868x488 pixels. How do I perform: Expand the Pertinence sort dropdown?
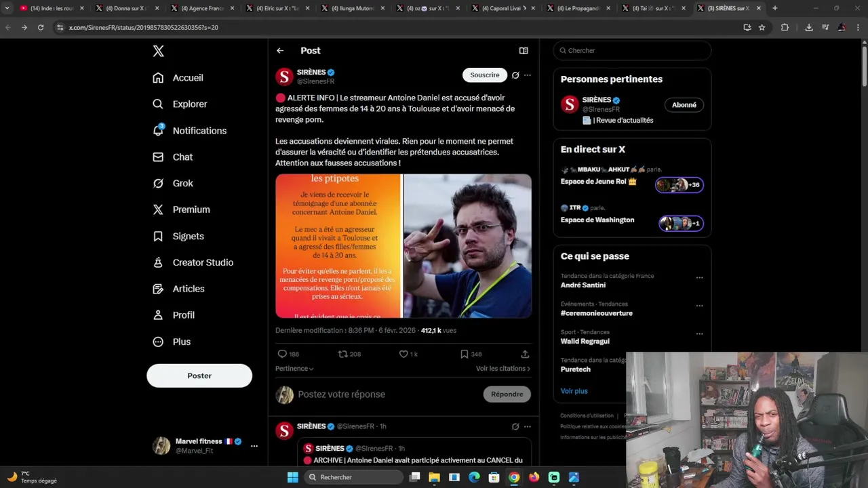coord(294,369)
